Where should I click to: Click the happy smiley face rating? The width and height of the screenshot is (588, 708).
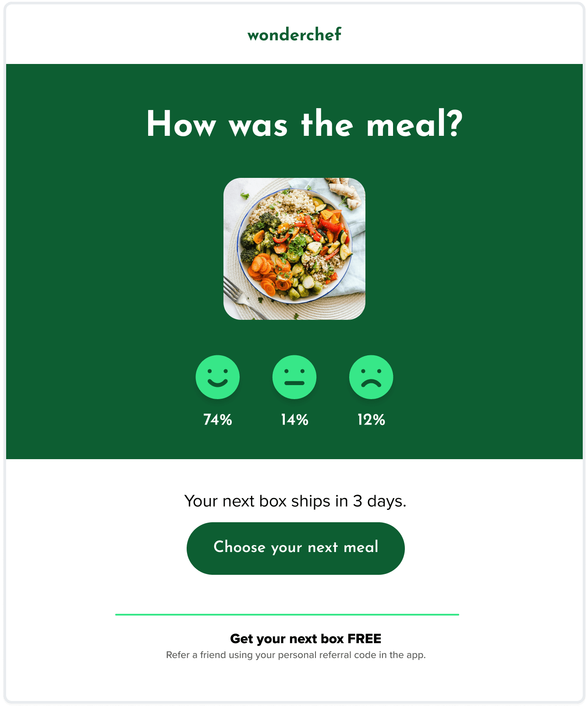pyautogui.click(x=217, y=377)
